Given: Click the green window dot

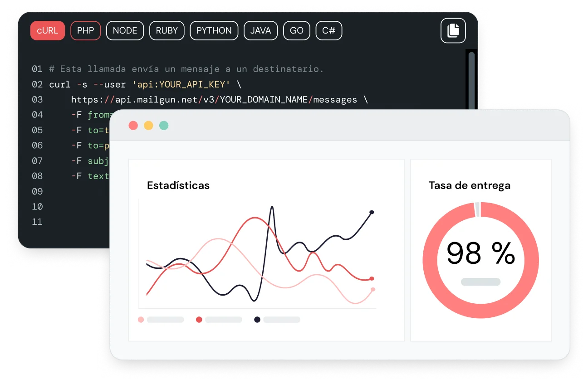Looking at the screenshot, I should tap(164, 126).
